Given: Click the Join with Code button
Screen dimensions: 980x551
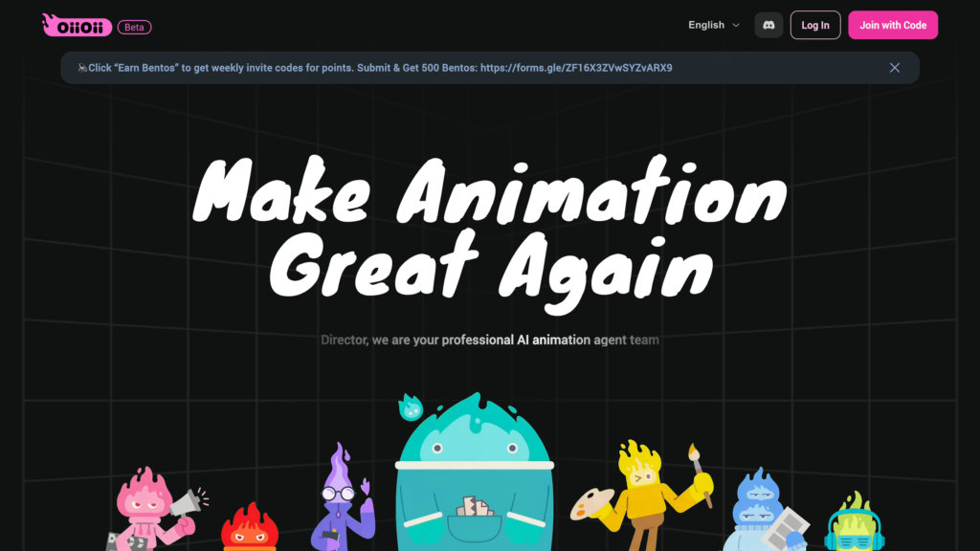Looking at the screenshot, I should click(892, 25).
